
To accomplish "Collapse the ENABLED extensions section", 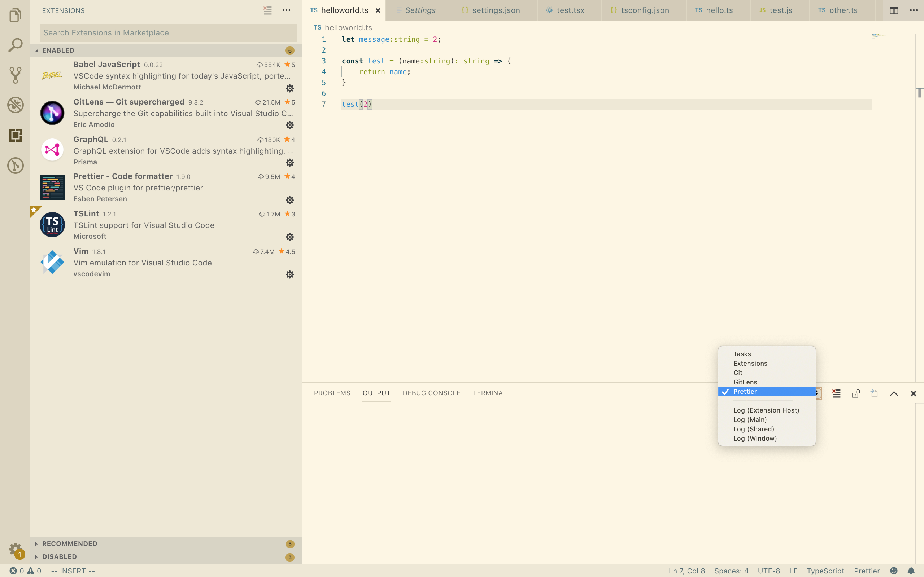I will 58,50.
